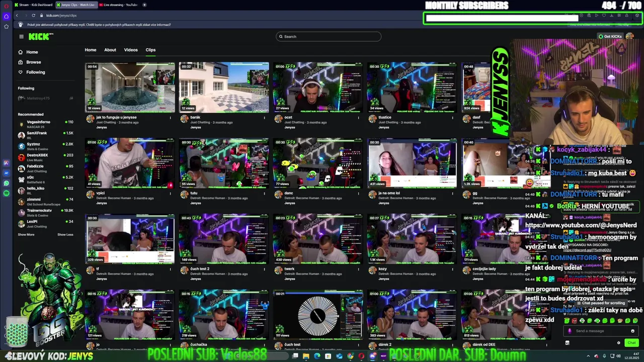Image resolution: width=644 pixels, height=362 pixels.
Task: Resume chat via 'Chat paused for scrolling'
Action: click(x=601, y=303)
